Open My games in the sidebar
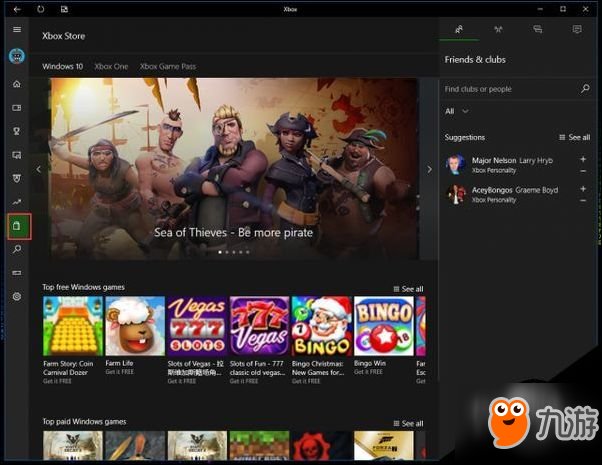 pos(17,108)
